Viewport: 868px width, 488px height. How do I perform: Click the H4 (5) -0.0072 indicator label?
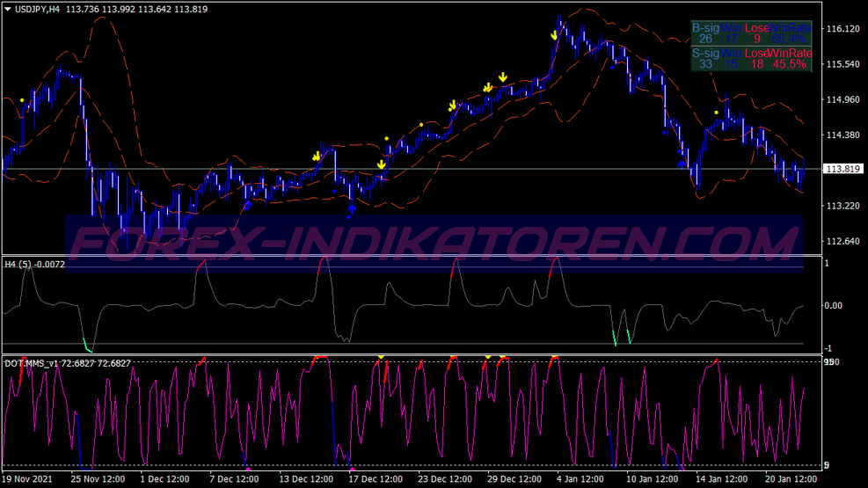35,265
